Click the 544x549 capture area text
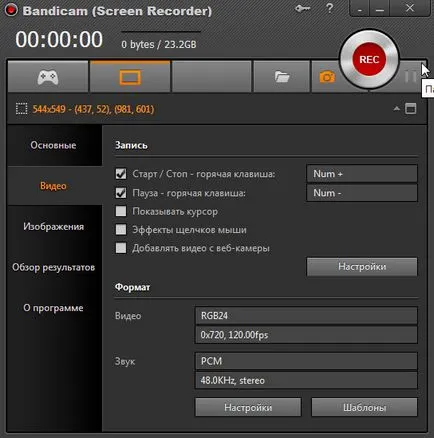Viewport: 434px width, 438px height. tap(93, 109)
